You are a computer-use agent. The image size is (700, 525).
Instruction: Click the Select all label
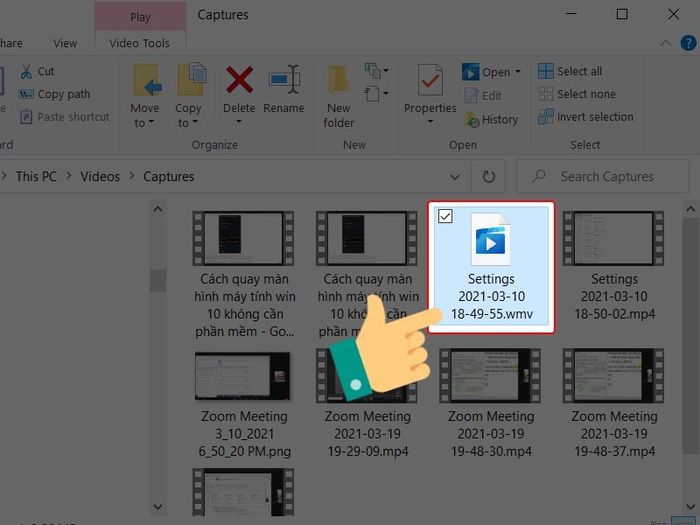point(579,71)
